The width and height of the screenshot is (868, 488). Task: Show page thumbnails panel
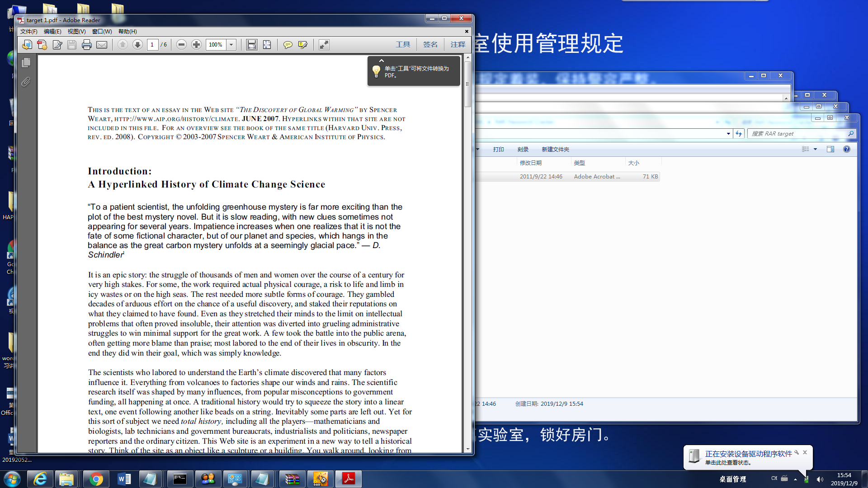[26, 63]
